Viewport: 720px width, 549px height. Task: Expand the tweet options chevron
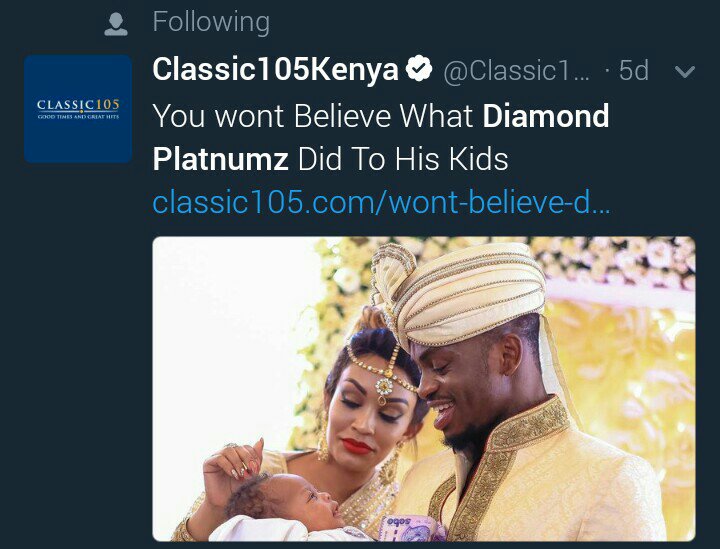point(685,72)
